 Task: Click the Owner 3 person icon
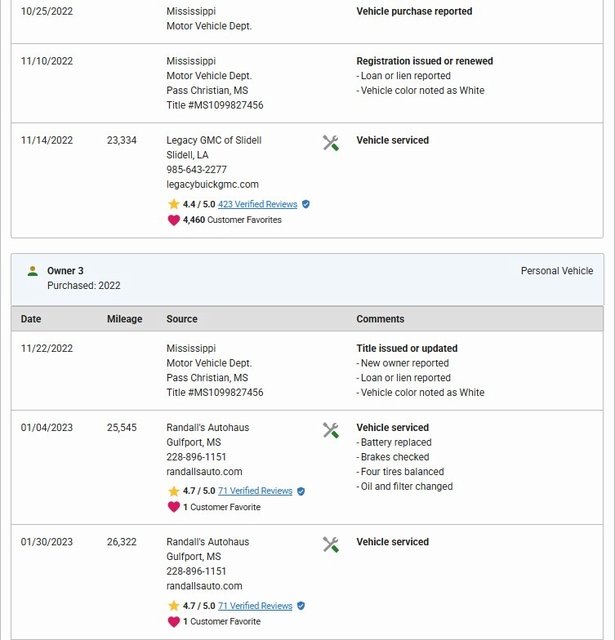pyautogui.click(x=33, y=271)
